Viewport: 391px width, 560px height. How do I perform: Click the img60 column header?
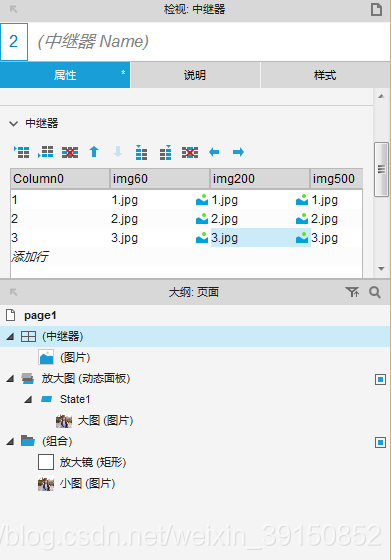160,179
